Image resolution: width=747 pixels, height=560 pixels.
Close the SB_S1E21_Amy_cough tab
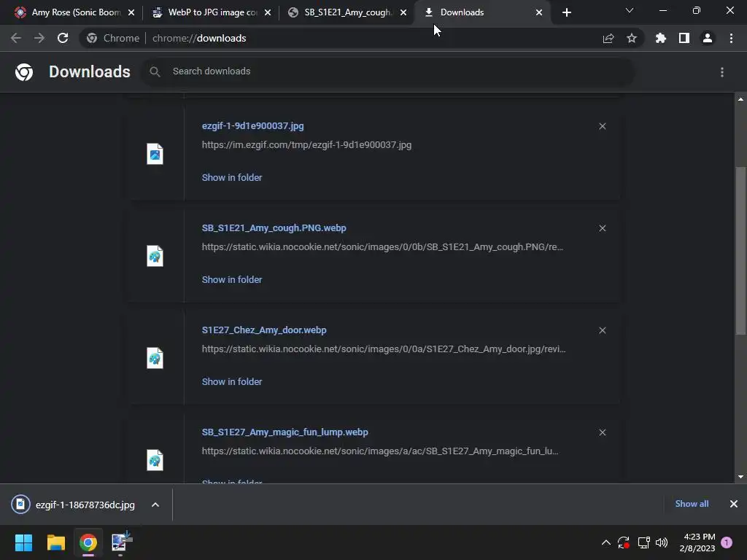pyautogui.click(x=403, y=12)
